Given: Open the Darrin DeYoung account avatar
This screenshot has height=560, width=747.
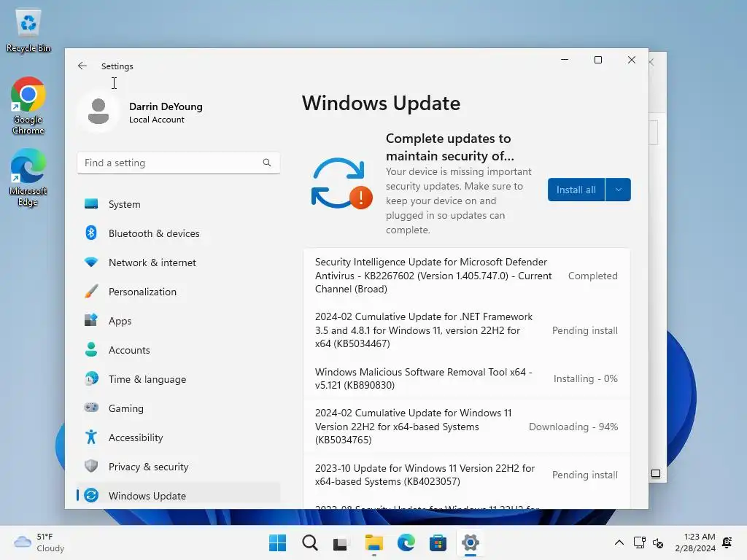Looking at the screenshot, I should 98,112.
